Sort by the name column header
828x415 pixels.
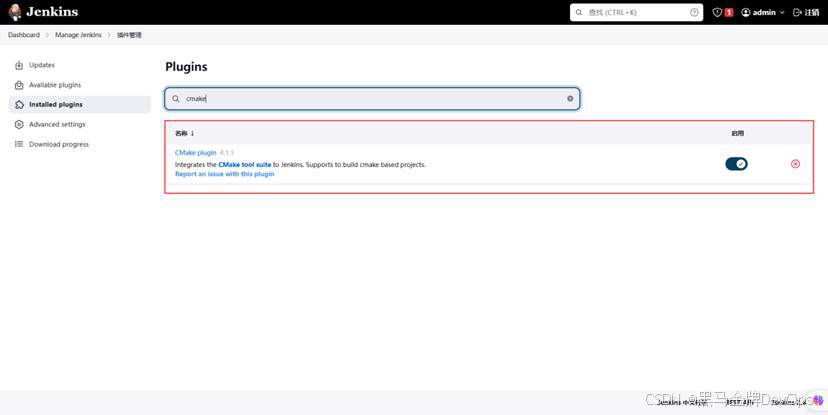tap(185, 134)
